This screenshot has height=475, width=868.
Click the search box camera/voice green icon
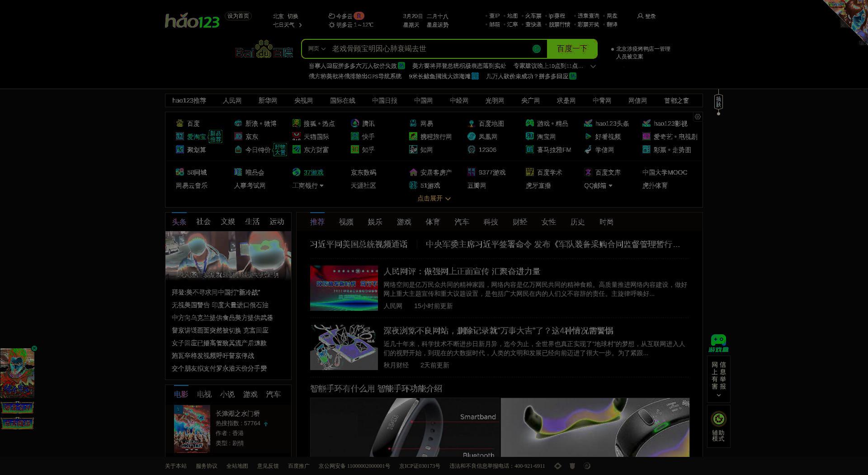coord(537,49)
